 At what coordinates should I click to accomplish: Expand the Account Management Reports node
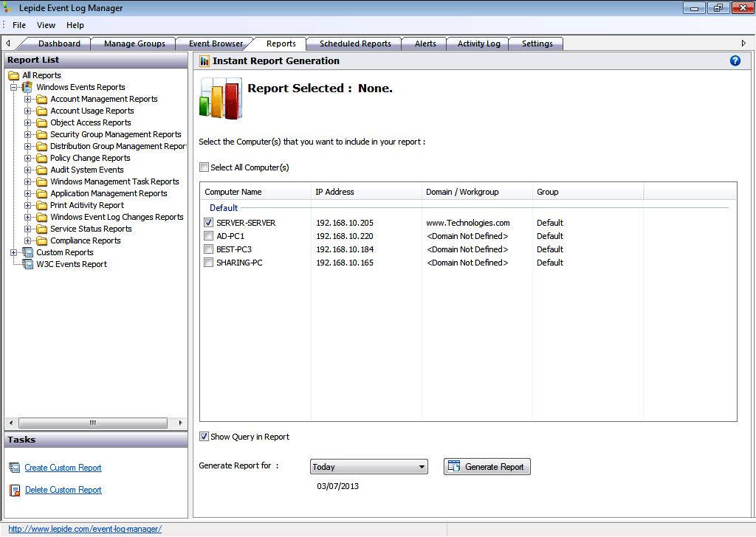[27, 100]
